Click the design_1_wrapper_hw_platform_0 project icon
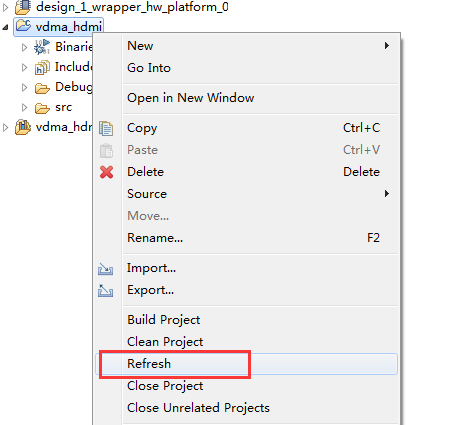452x425 pixels. tap(23, 7)
